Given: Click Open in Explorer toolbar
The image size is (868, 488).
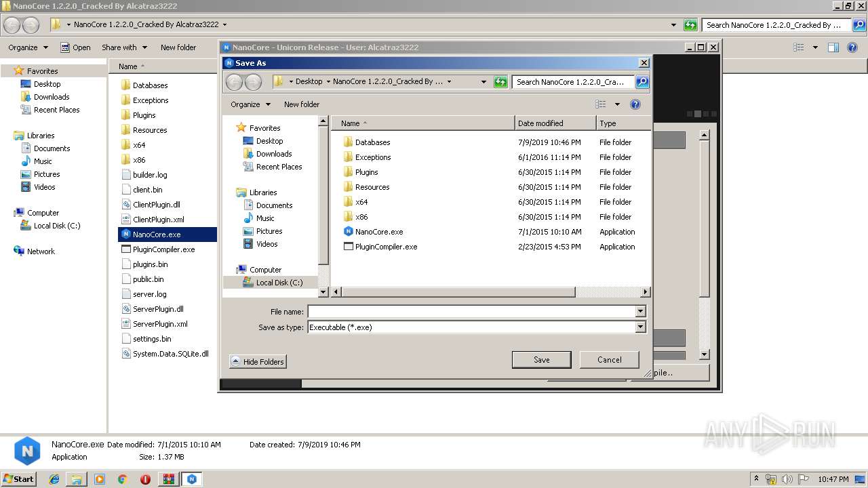Looking at the screenshot, I should pyautogui.click(x=75, y=47).
